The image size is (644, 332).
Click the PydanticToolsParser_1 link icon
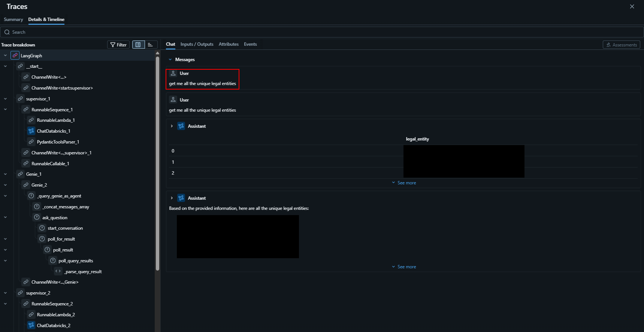tap(31, 142)
